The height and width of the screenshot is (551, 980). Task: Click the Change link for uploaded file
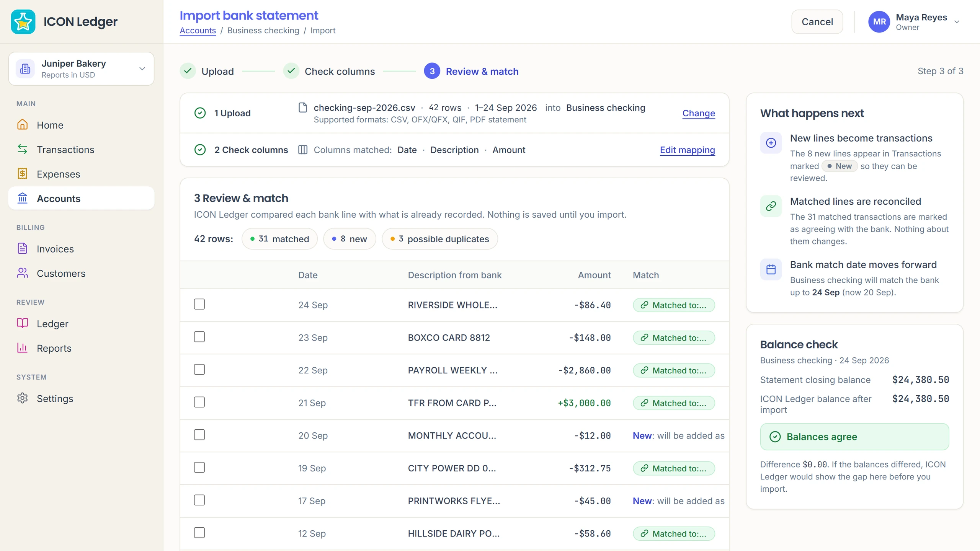(x=699, y=113)
